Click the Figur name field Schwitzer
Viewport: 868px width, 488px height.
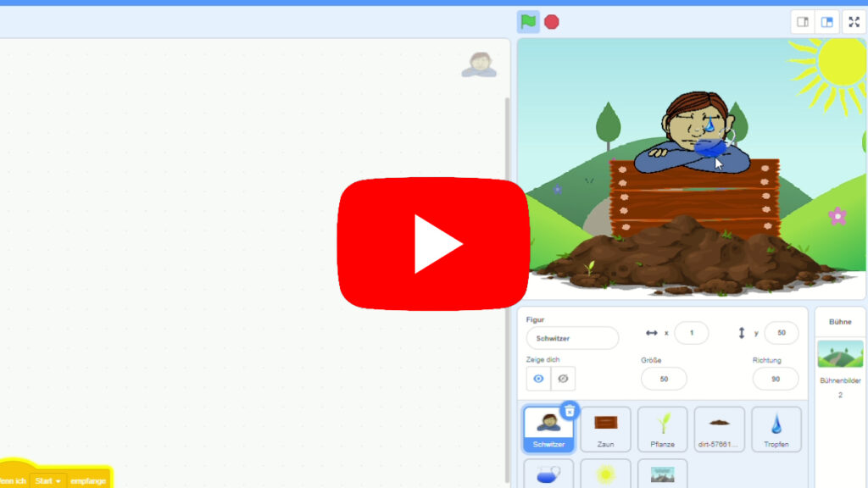point(572,338)
